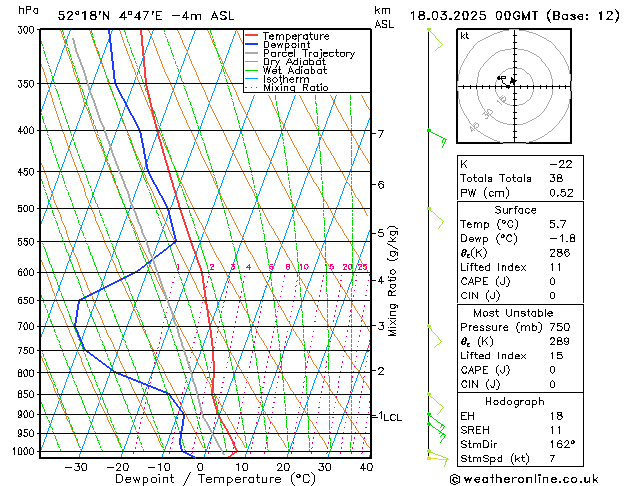Click the Surface section header
This screenshot has height=486, width=629.
click(x=515, y=210)
